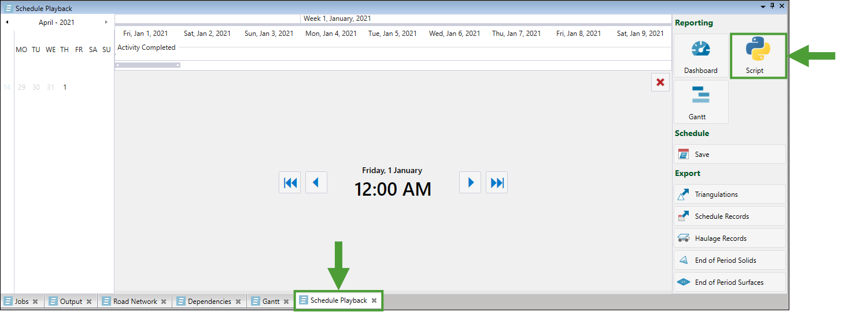
Task: Open the panel window position dropdown arrow
Action: [x=763, y=6]
